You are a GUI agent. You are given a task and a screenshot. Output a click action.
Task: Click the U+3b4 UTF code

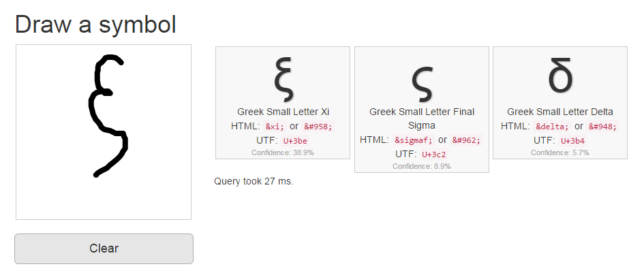573,141
